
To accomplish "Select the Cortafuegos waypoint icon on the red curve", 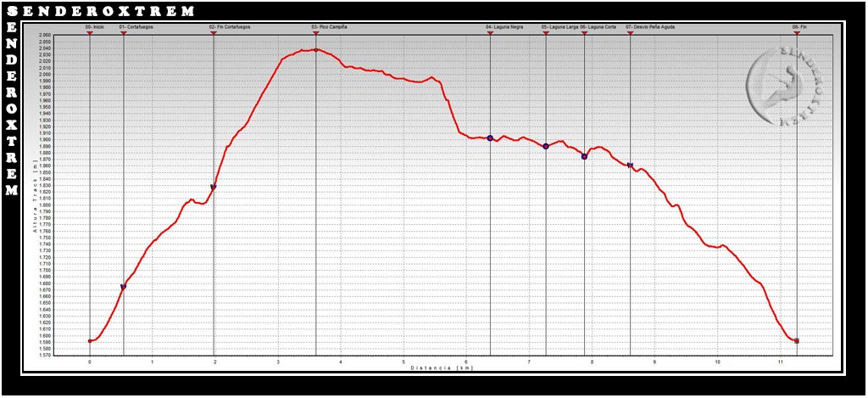I will click(124, 287).
